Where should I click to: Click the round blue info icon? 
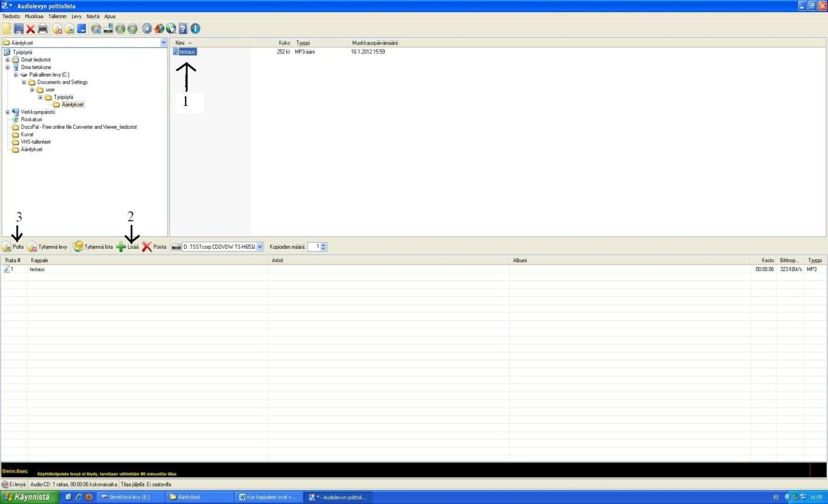tap(195, 29)
